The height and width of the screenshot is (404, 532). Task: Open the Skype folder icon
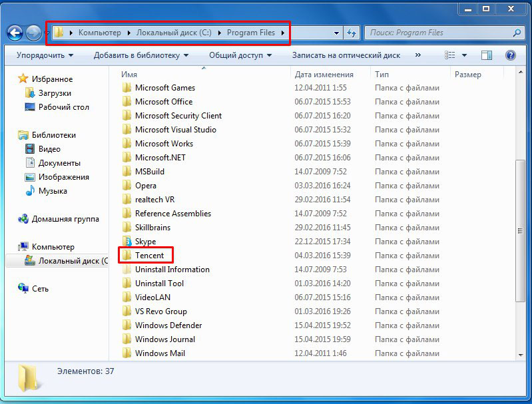[x=127, y=242]
